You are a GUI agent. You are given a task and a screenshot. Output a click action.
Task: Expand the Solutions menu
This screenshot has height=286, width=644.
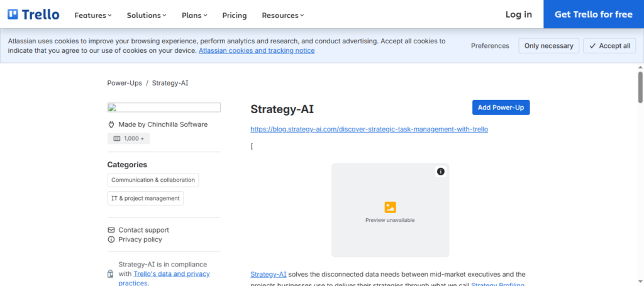147,15
